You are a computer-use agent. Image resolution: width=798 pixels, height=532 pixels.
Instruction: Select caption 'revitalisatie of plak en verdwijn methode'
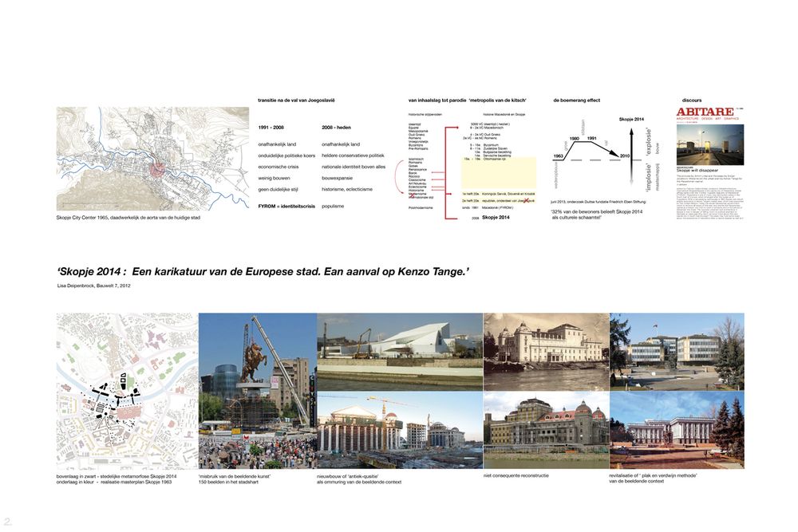(653, 475)
